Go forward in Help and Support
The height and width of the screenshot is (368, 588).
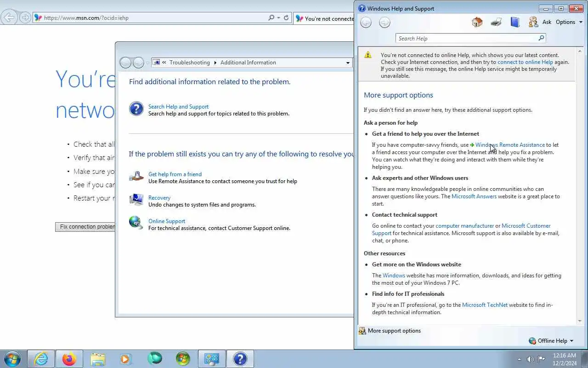click(x=384, y=22)
